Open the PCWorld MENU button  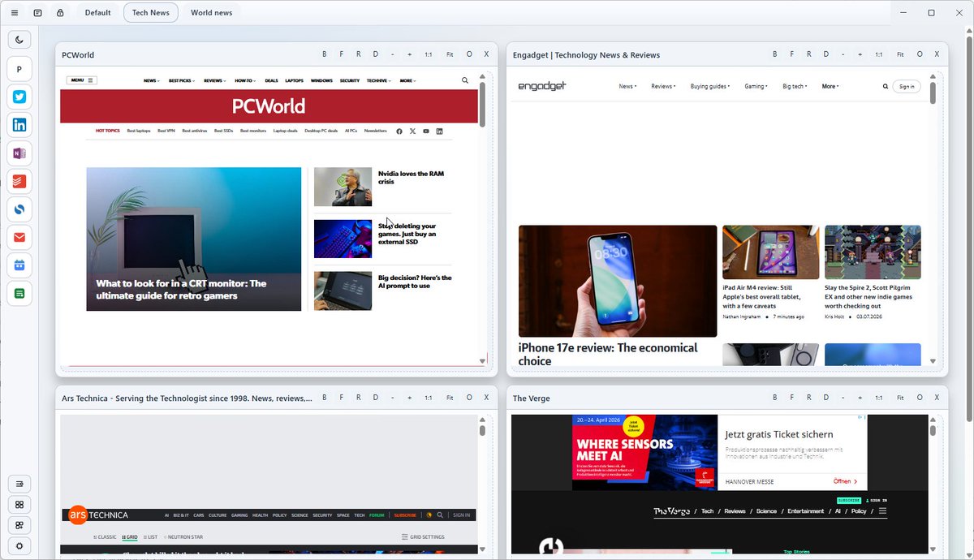82,80
